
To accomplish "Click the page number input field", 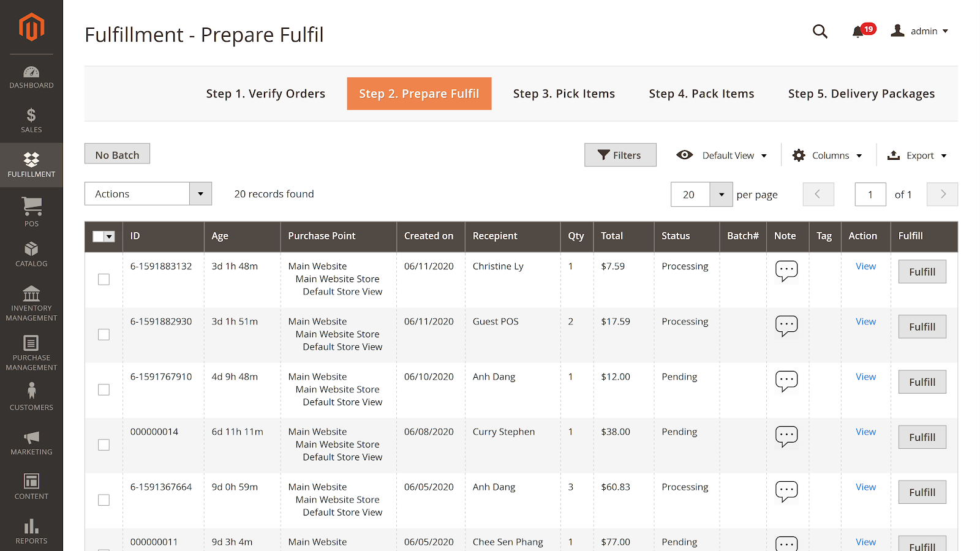I will coord(870,195).
